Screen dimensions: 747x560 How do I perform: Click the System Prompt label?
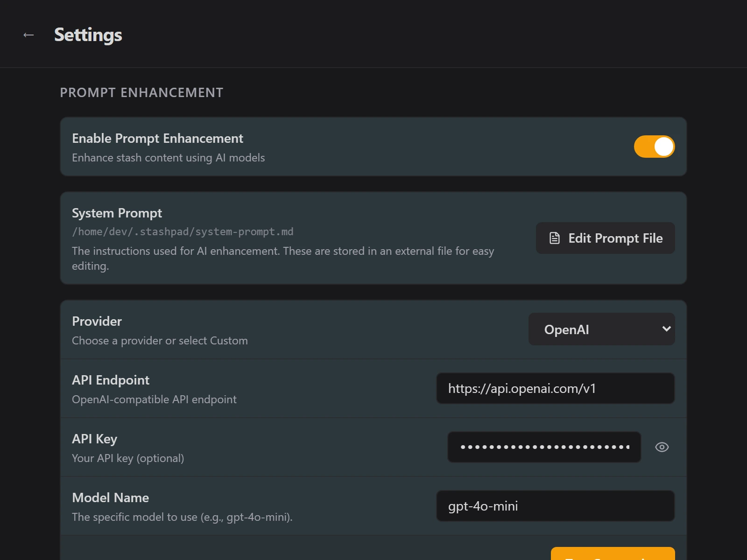coord(117,213)
